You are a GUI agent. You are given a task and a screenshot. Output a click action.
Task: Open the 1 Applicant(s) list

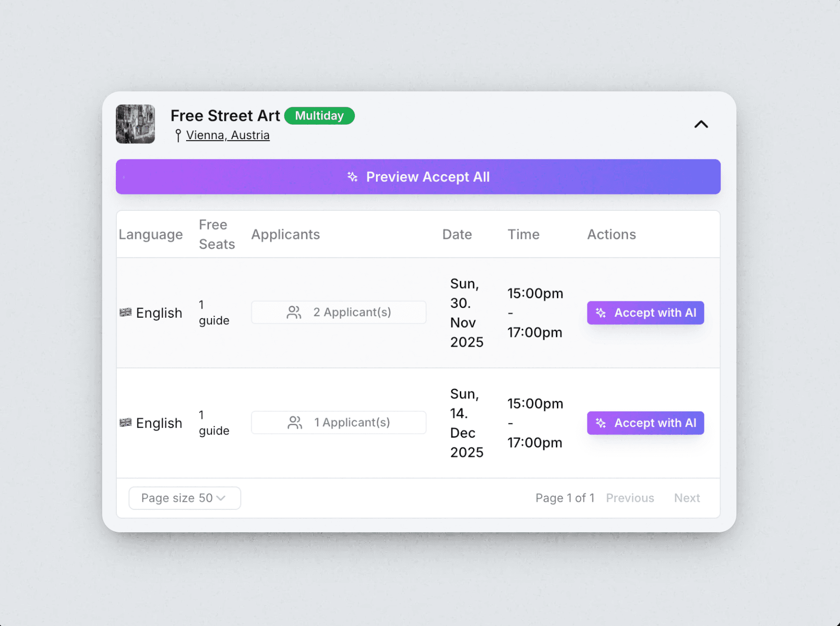tap(338, 423)
